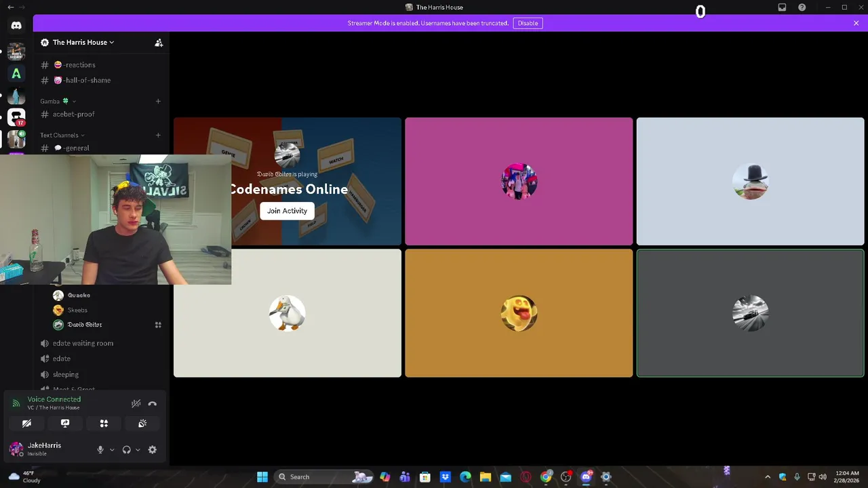The image size is (868, 488).
Task: Turn on camera in voice panel
Action: (x=26, y=423)
